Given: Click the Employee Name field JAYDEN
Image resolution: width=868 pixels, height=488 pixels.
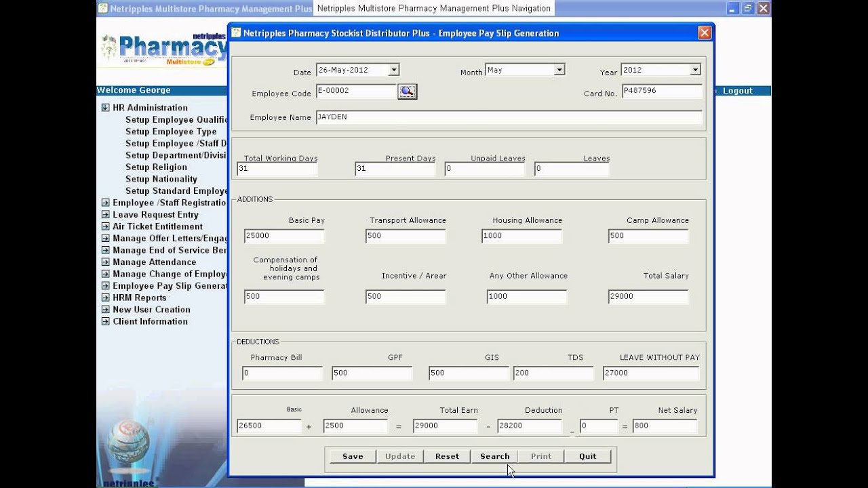Looking at the screenshot, I should 509,118.
